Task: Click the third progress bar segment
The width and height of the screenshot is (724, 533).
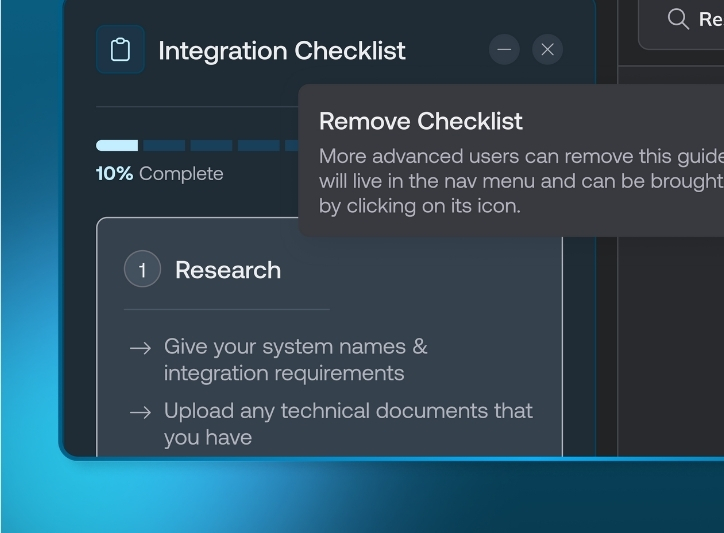Action: coord(211,145)
